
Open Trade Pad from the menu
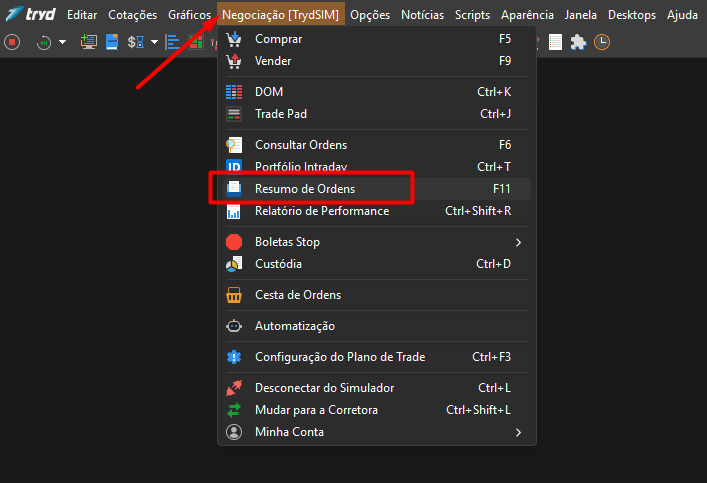[376, 114]
